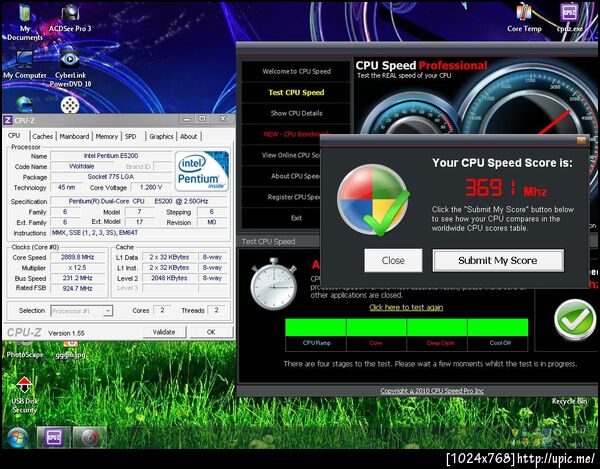Select Test CPU Speed menu item
Viewport: 600px width, 469px height.
(x=296, y=92)
